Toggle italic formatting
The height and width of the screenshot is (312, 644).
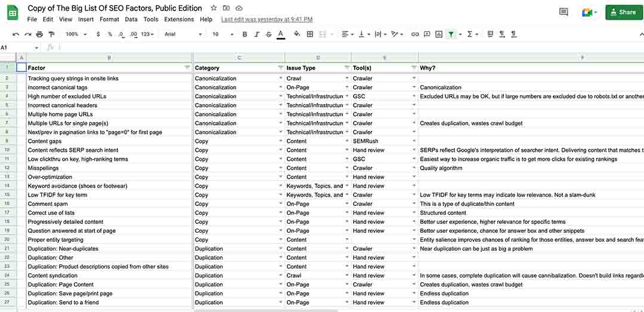(256, 35)
